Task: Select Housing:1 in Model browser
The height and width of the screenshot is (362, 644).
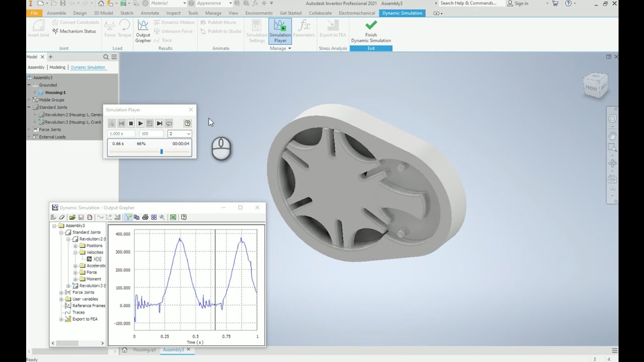Action: click(55, 93)
